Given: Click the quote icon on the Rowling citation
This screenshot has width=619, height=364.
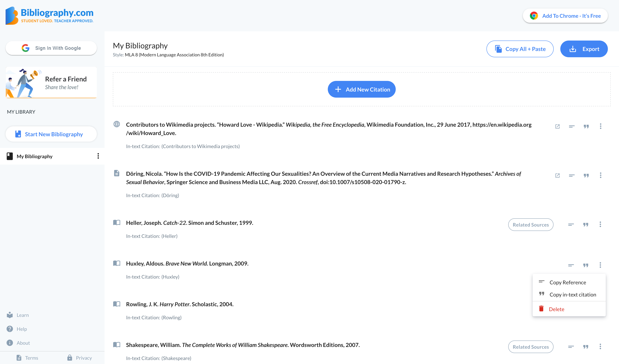Looking at the screenshot, I should point(586,304).
